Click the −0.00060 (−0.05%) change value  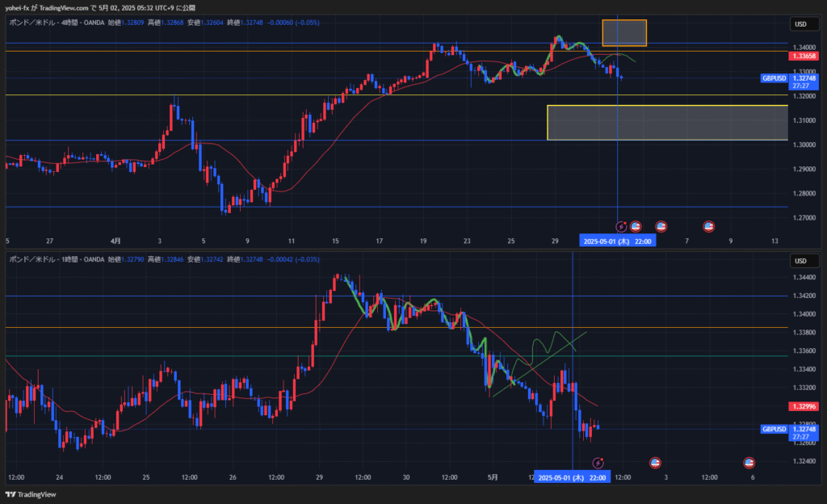(x=293, y=23)
